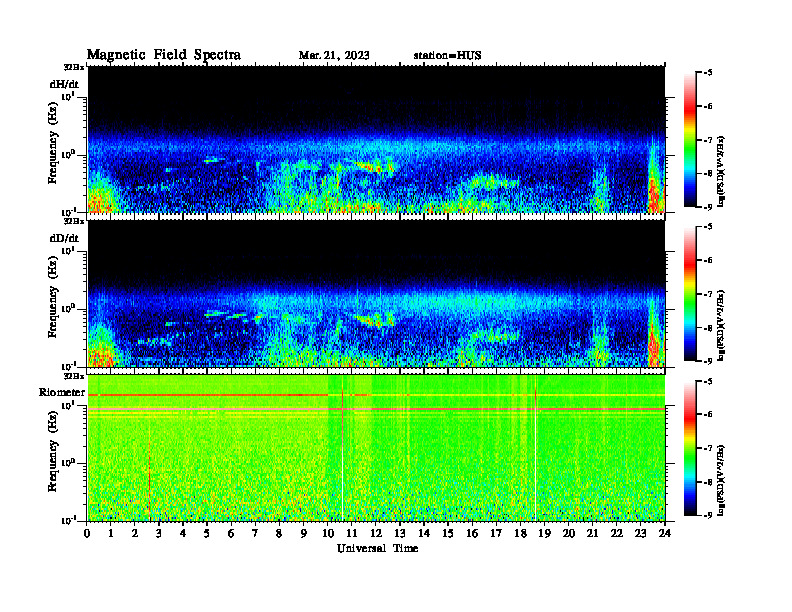The height and width of the screenshot is (612, 792).
Task: Click the dD/dt panel color scale bar
Action: (x=689, y=294)
